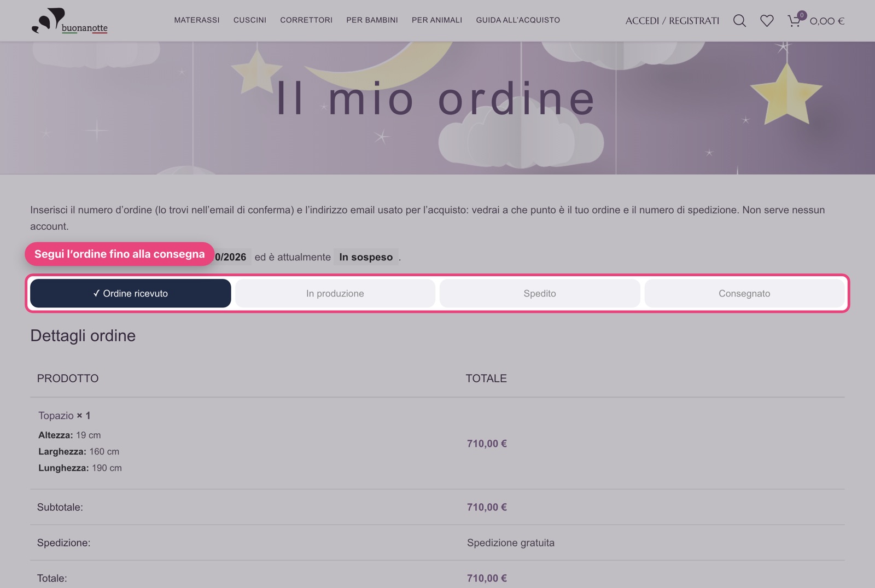Click the Subtotale amount 710,00 €
This screenshot has height=588, width=875.
(x=487, y=507)
